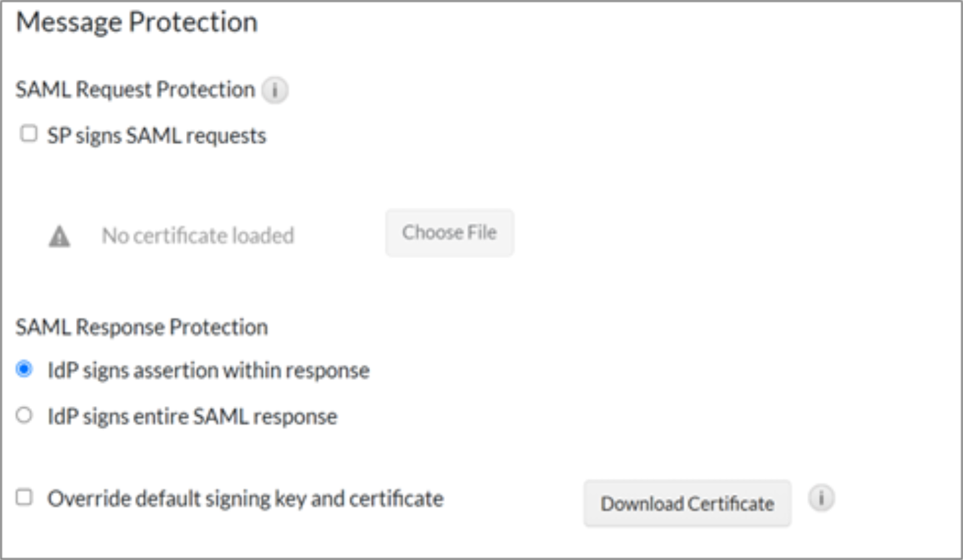Image resolution: width=963 pixels, height=560 pixels.
Task: Click the No certificate loaded status text
Action: [198, 235]
